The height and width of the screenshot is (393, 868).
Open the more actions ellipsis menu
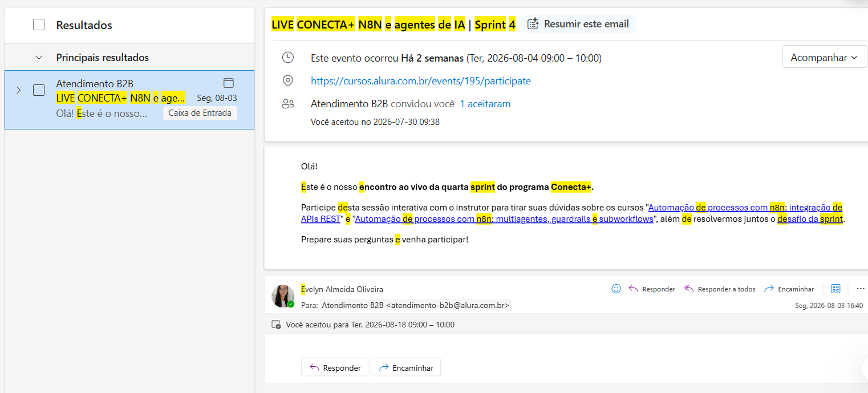pyautogui.click(x=861, y=289)
